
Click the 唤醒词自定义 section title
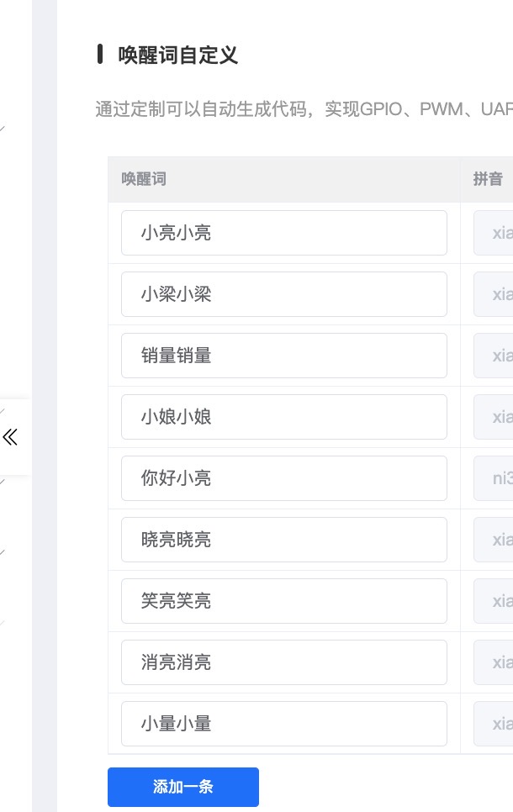pyautogui.click(x=177, y=55)
